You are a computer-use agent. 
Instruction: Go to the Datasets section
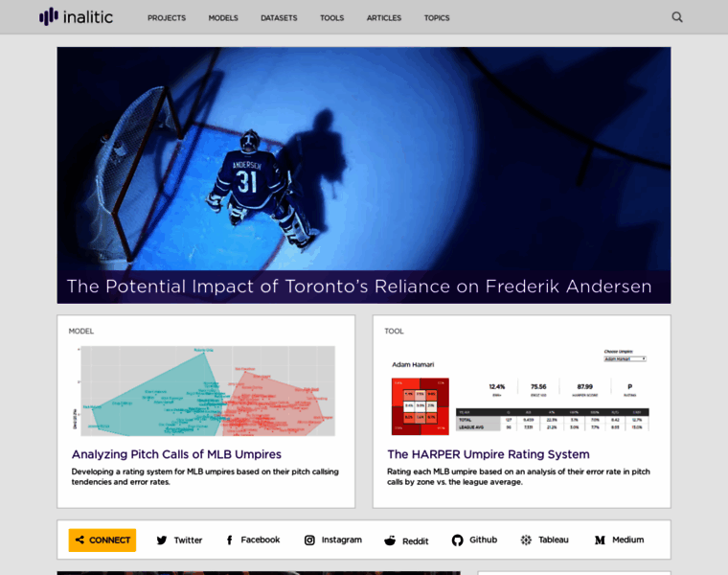pyautogui.click(x=279, y=17)
